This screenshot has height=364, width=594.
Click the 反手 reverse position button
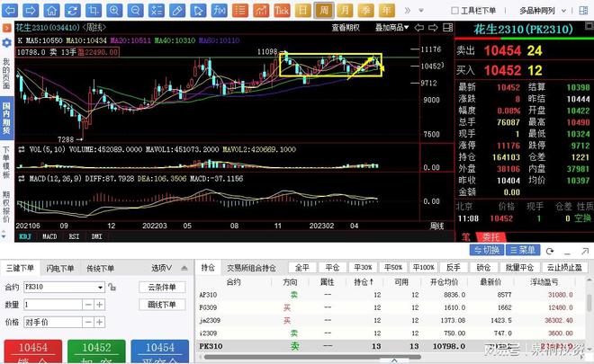click(453, 268)
